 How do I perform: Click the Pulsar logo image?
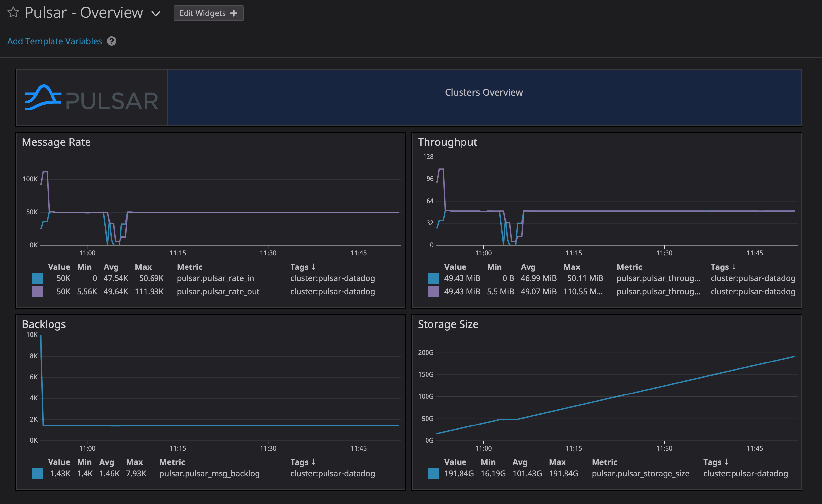coord(92,98)
